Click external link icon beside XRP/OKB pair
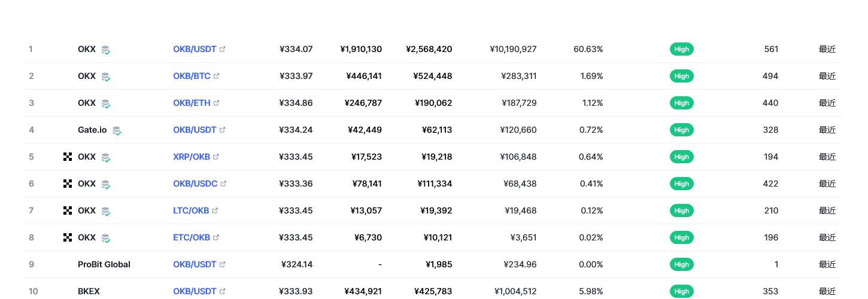This screenshot has width=868, height=299. 216,157
